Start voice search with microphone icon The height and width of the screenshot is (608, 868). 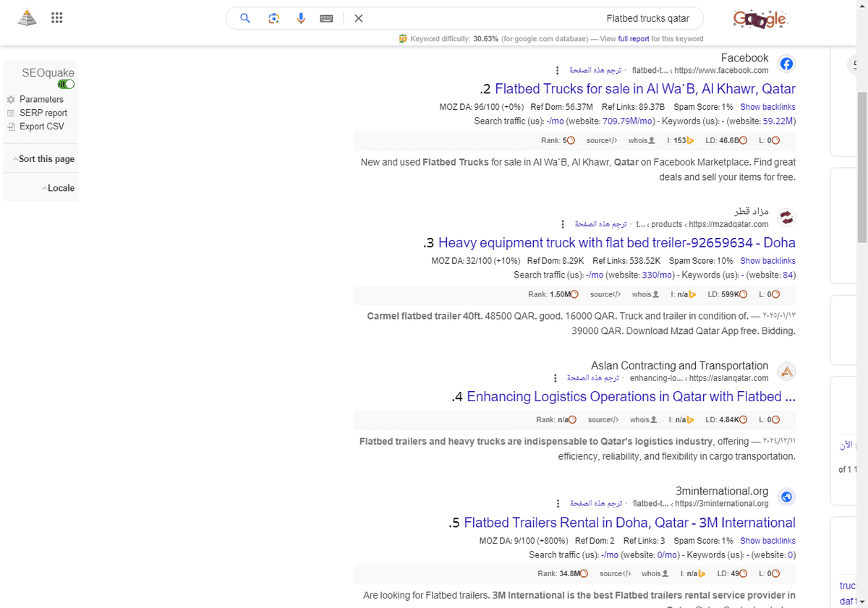[x=301, y=19]
